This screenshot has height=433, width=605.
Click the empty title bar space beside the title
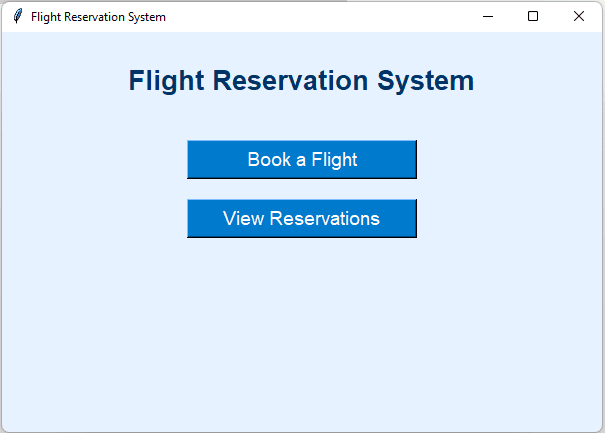click(x=320, y=16)
